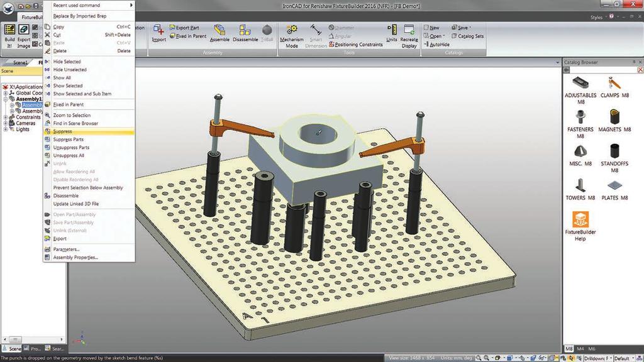This screenshot has width=644, height=362.
Task: Choose Hide Selected from context menu
Action: (x=89, y=62)
